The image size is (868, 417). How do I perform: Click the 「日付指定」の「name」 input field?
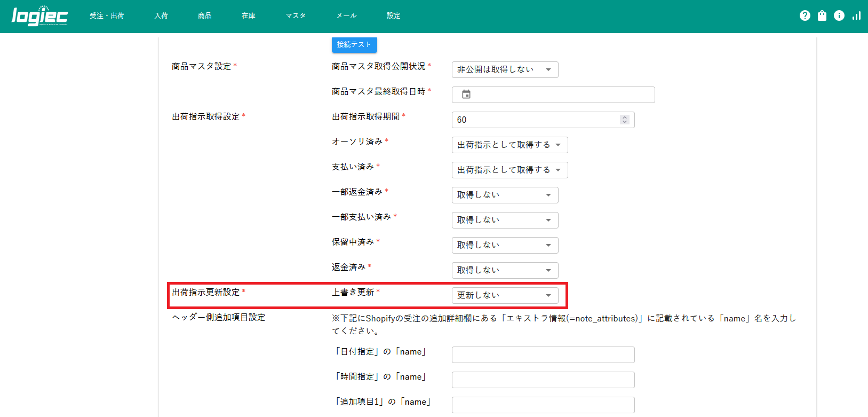(x=543, y=355)
